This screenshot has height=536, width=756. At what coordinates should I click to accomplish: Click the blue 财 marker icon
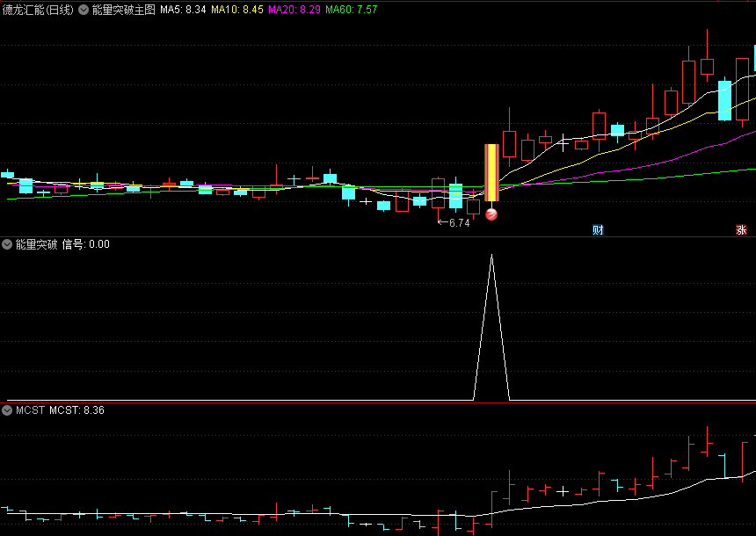pyautogui.click(x=598, y=230)
